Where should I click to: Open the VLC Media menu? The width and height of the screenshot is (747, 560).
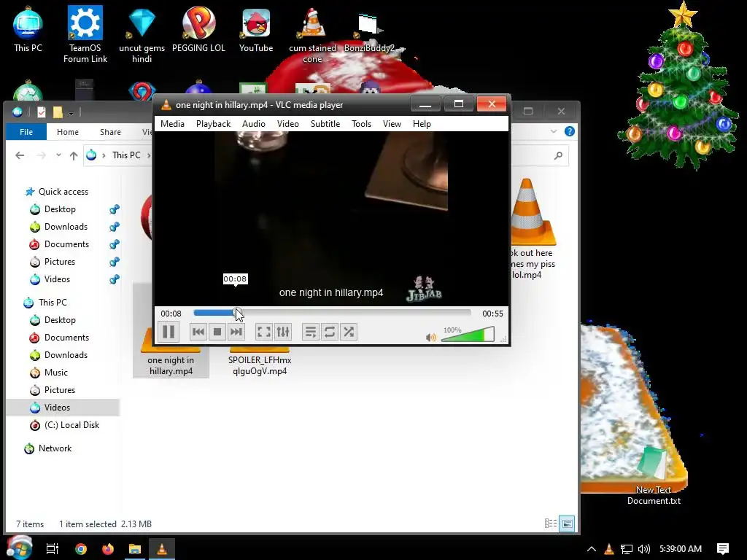point(172,124)
